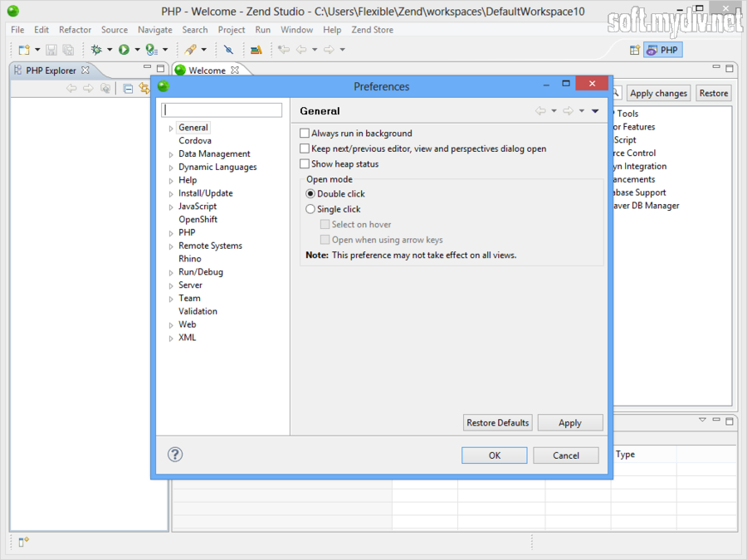Click the crossed-out eye toolbar icon
Image resolution: width=747 pixels, height=560 pixels.
point(229,50)
